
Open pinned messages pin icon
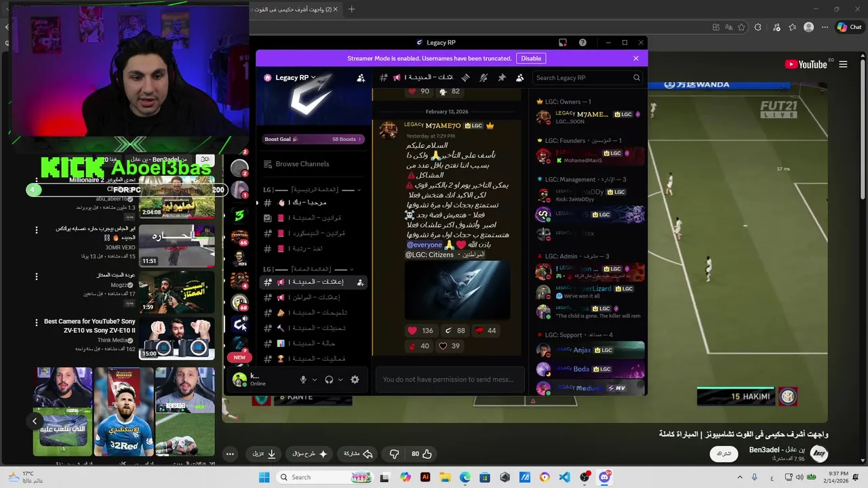point(502,78)
